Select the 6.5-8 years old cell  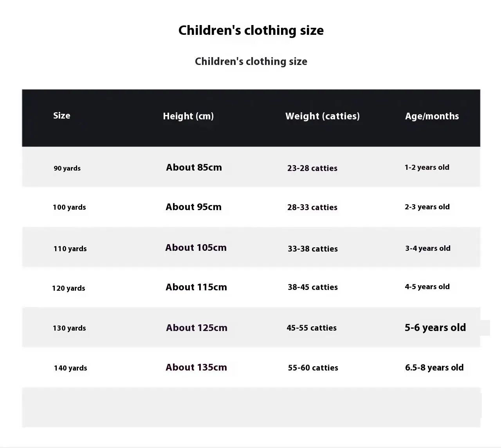[x=434, y=368]
